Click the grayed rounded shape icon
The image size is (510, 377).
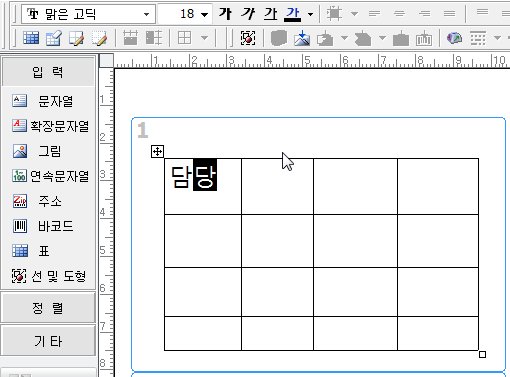[x=279, y=38]
